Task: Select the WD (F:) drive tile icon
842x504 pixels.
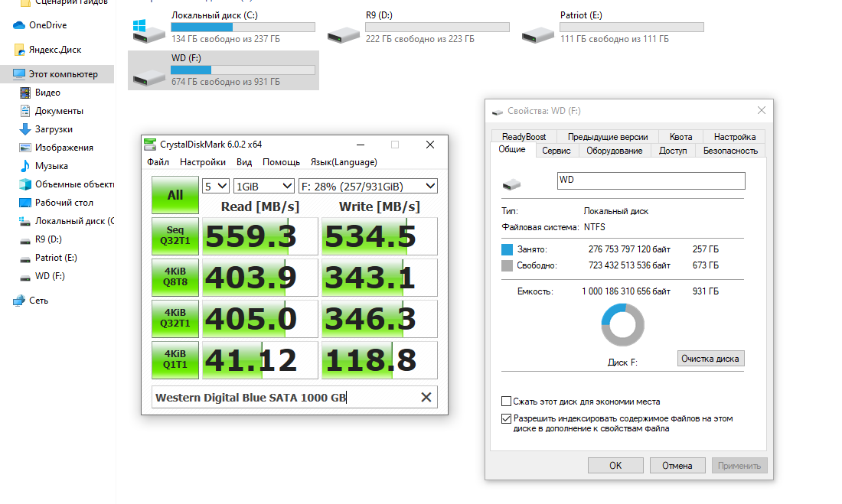Action: point(148,78)
